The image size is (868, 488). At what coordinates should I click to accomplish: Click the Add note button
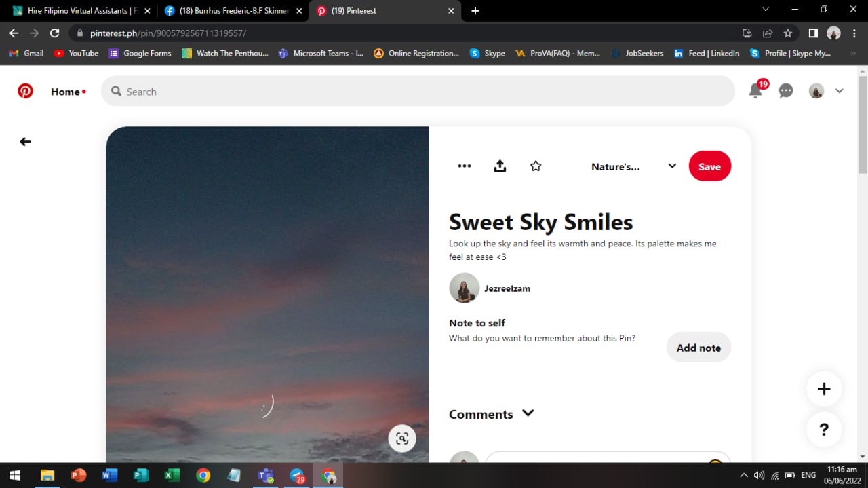[698, 348]
